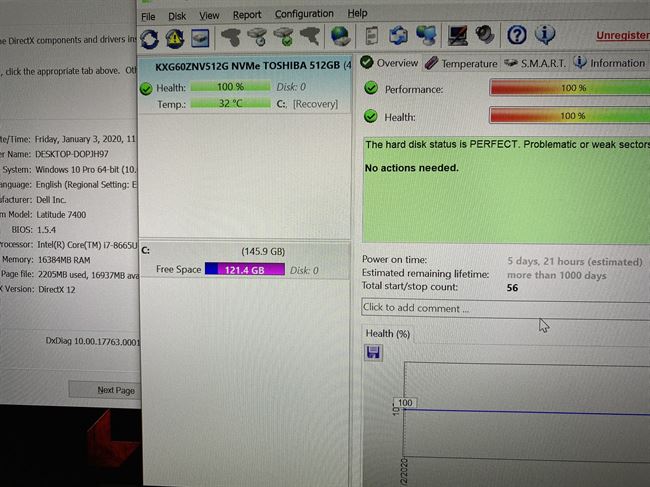Image resolution: width=650 pixels, height=487 pixels.
Task: Click green check icon next to disk Health
Action: 146,89
